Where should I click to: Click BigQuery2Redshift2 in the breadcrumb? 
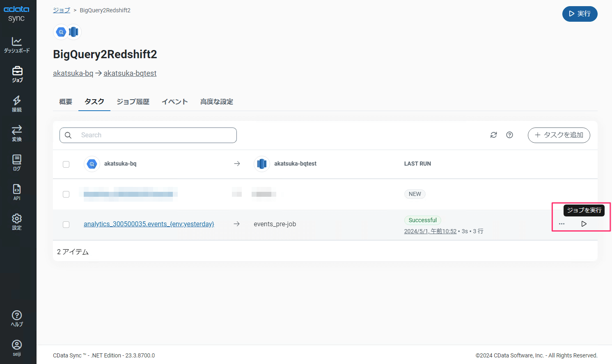click(x=105, y=10)
